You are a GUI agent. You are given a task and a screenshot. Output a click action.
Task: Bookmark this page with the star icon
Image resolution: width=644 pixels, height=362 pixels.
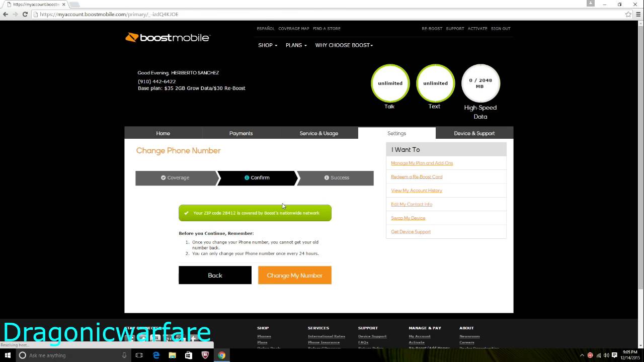628,15
